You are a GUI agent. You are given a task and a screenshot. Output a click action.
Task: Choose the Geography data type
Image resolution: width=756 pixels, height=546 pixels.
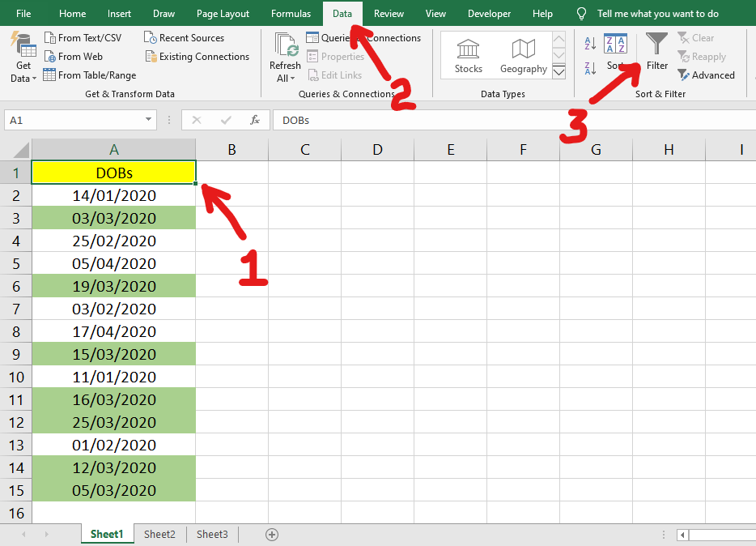click(x=524, y=56)
